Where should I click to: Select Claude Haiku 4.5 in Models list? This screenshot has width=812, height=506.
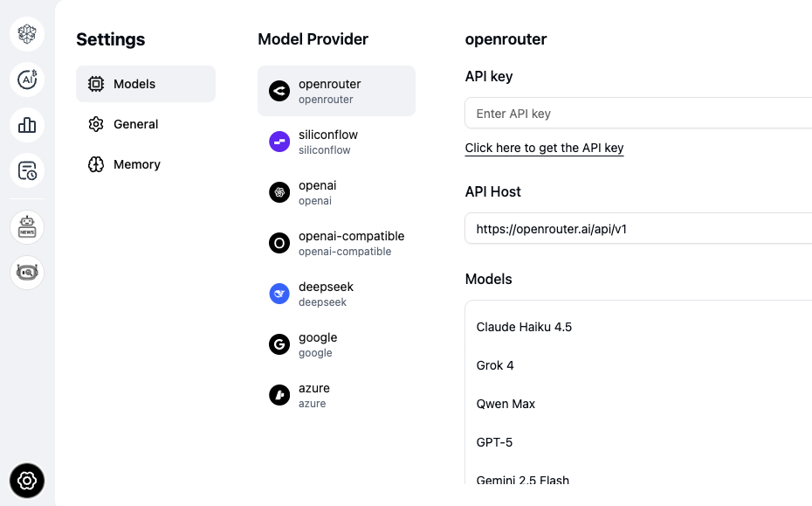(524, 327)
